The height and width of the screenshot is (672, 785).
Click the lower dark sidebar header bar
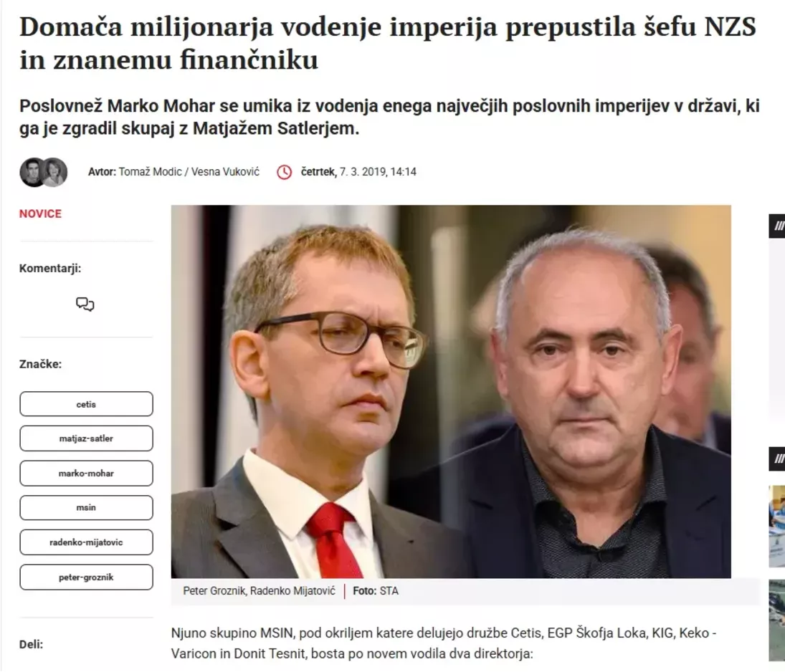click(777, 459)
